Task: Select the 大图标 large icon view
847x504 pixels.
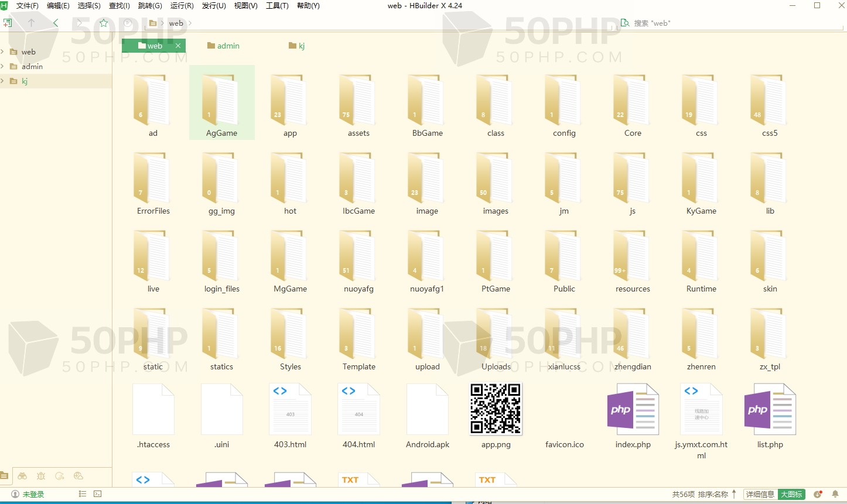Action: 791,495
